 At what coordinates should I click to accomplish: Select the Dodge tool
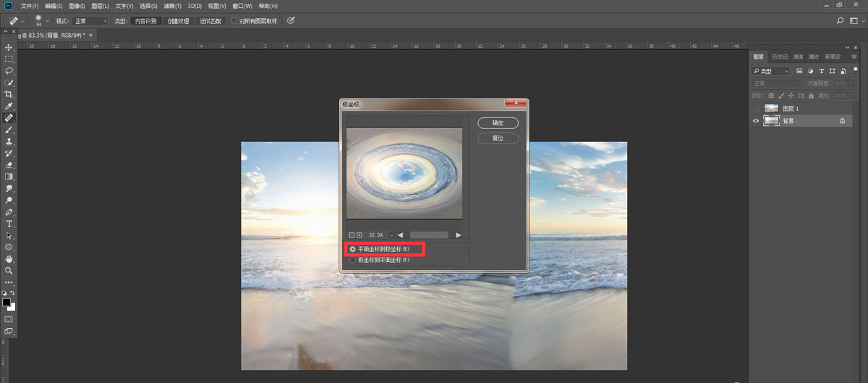point(9,200)
